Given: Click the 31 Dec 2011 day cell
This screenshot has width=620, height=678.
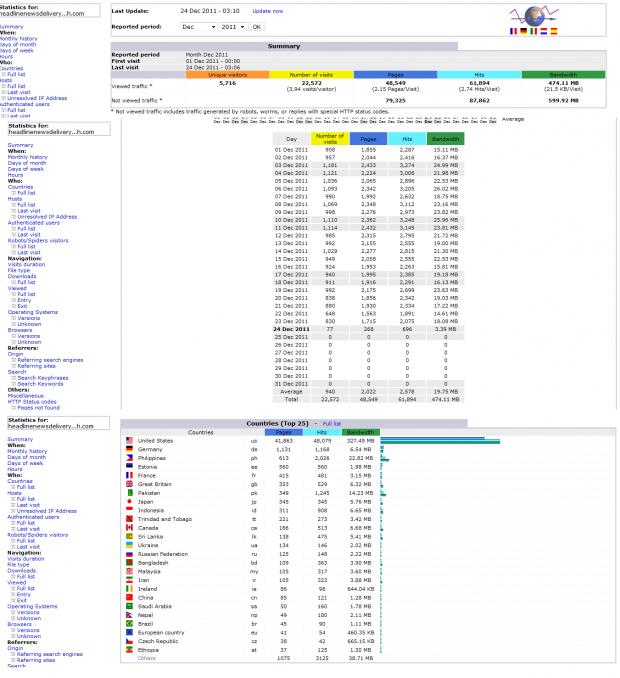Looking at the screenshot, I should coord(291,384).
